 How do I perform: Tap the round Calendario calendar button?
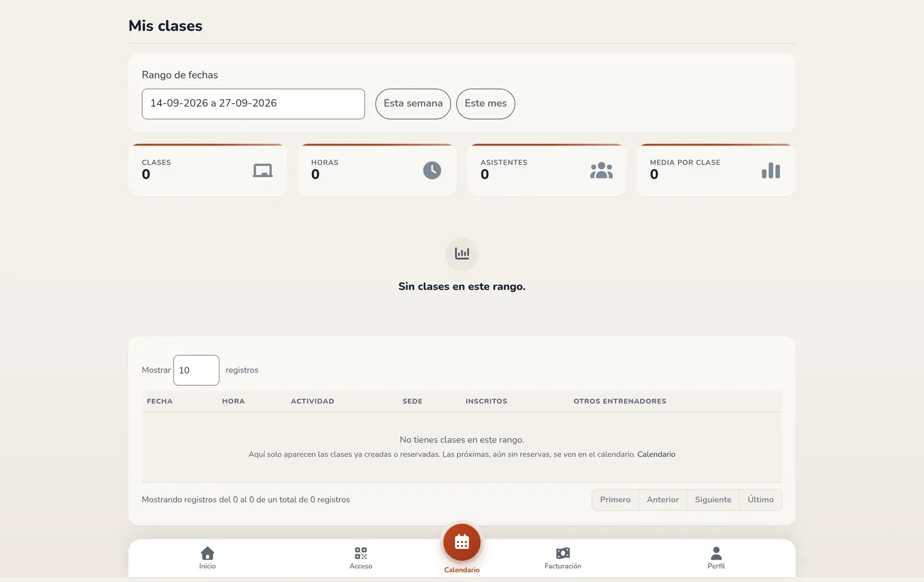pyautogui.click(x=462, y=542)
